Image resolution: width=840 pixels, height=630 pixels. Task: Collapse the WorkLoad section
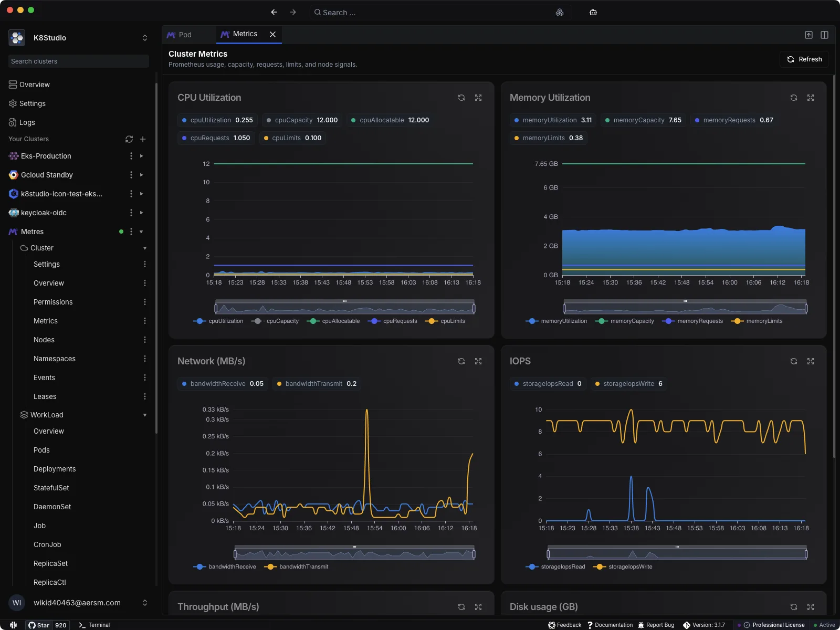(x=145, y=415)
